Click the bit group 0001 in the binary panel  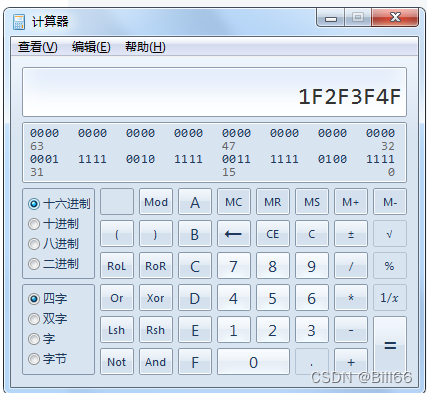(x=44, y=159)
